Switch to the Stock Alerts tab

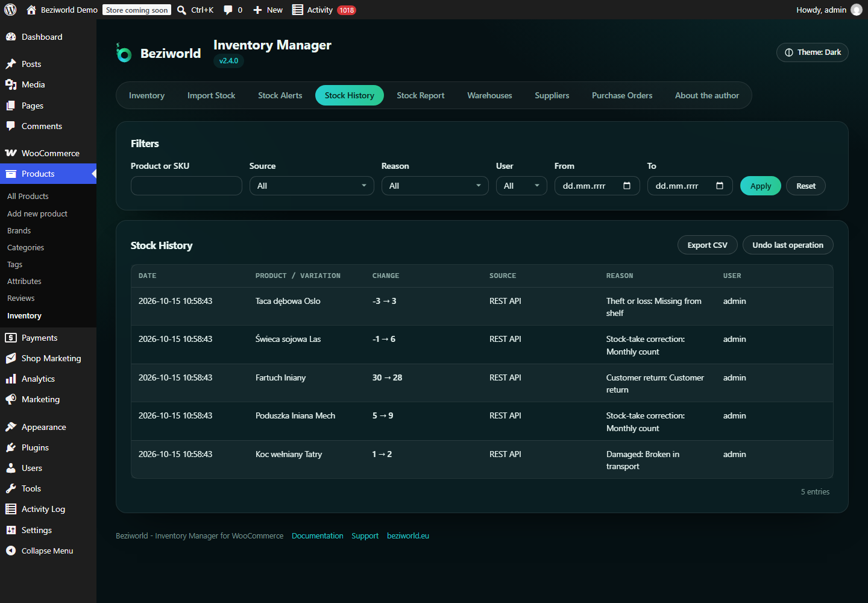tap(280, 95)
